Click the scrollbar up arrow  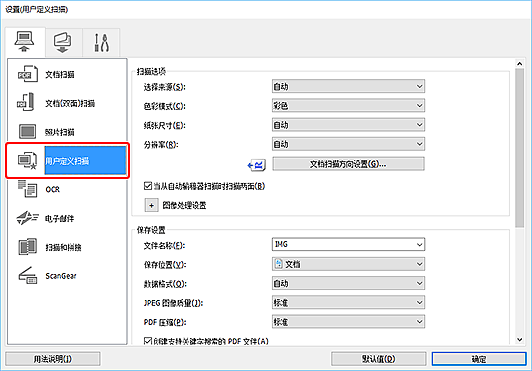[519, 63]
